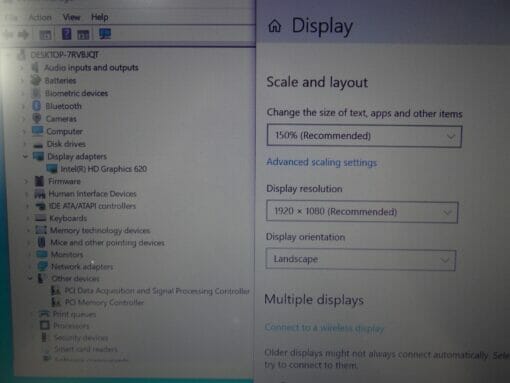Click the Back arrow toolbar button
This screenshot has height=383, width=510.
pos(8,34)
